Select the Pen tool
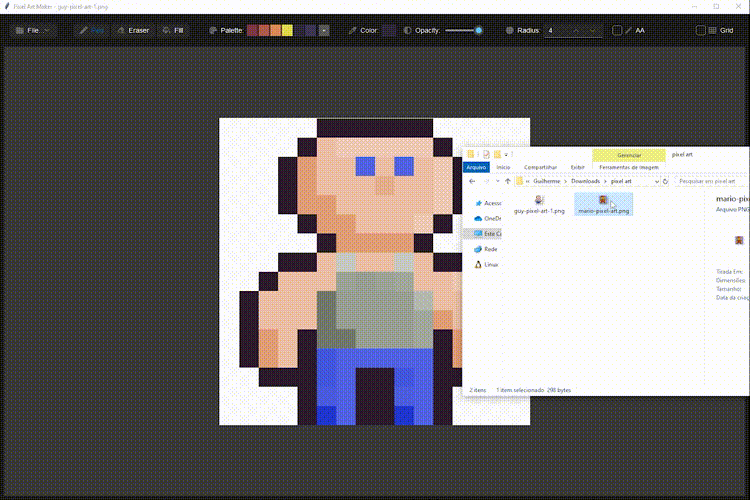Image resolution: width=750 pixels, height=500 pixels. (92, 30)
